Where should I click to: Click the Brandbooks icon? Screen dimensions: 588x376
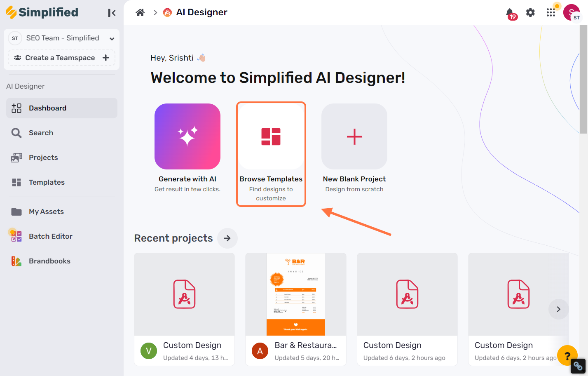point(16,261)
